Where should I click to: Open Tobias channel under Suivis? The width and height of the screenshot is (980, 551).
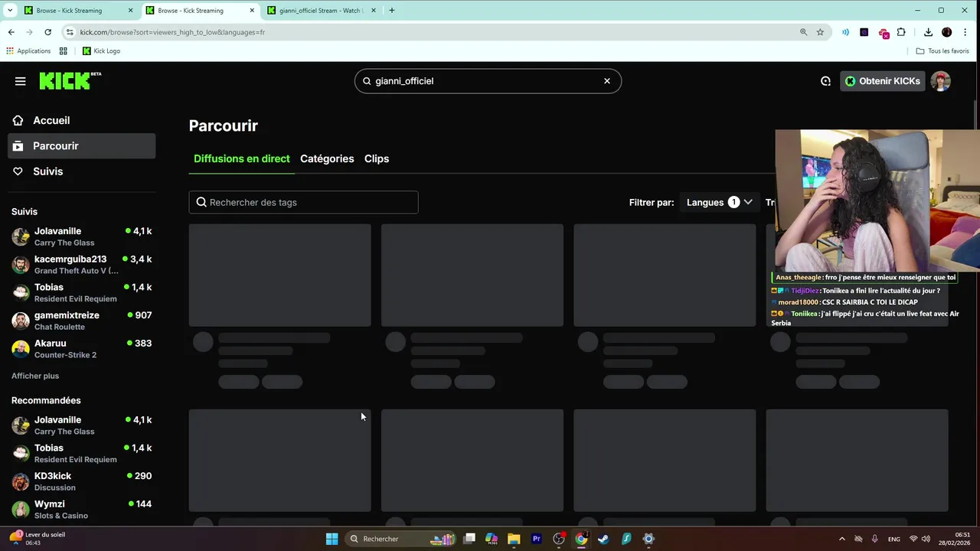click(x=82, y=293)
